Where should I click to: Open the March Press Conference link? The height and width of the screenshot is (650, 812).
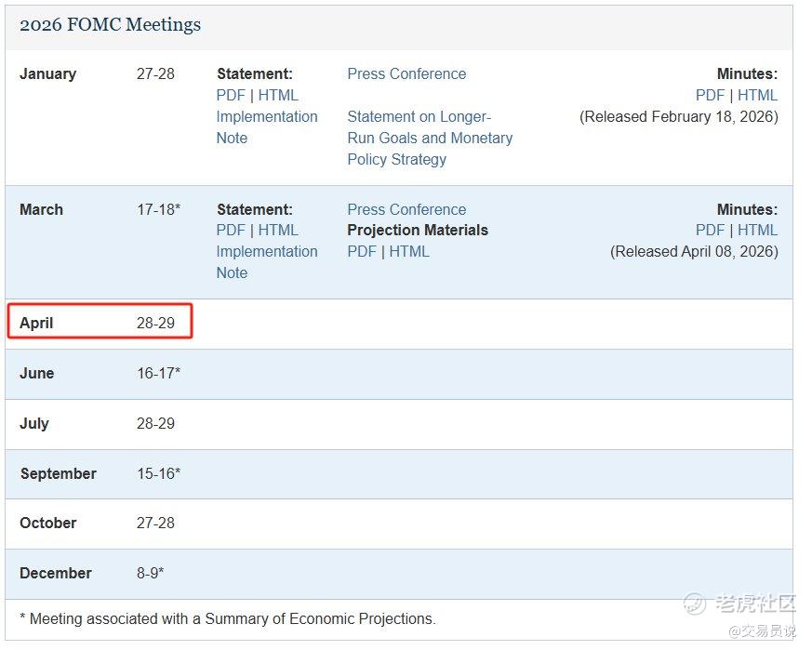coord(406,209)
